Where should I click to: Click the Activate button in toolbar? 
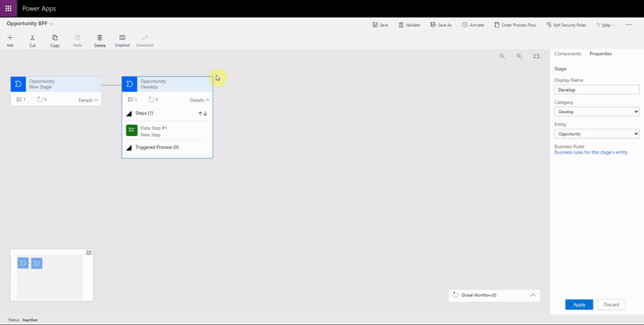click(x=473, y=25)
